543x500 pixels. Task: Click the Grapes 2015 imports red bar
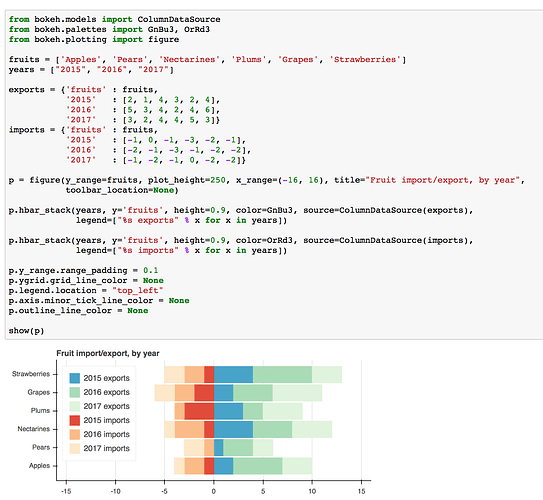point(204,393)
